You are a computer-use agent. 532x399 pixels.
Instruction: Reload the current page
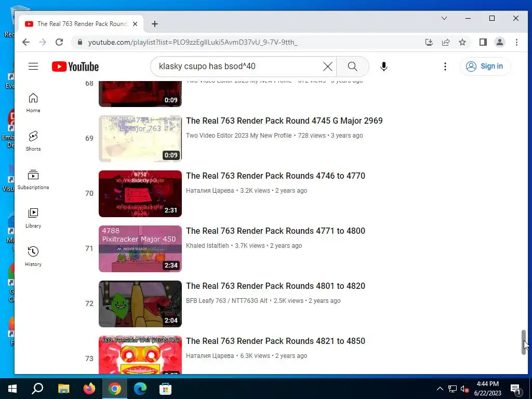coord(59,42)
